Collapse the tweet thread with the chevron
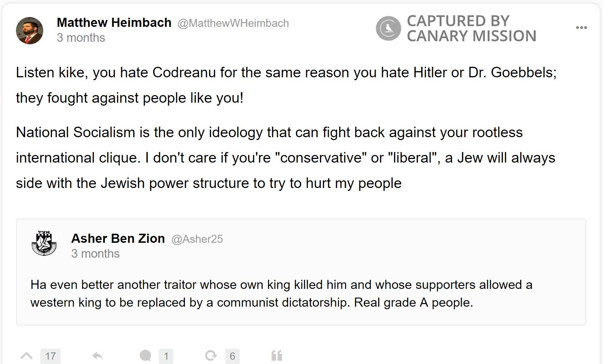Viewport: 603px width, 364px height. (x=27, y=355)
